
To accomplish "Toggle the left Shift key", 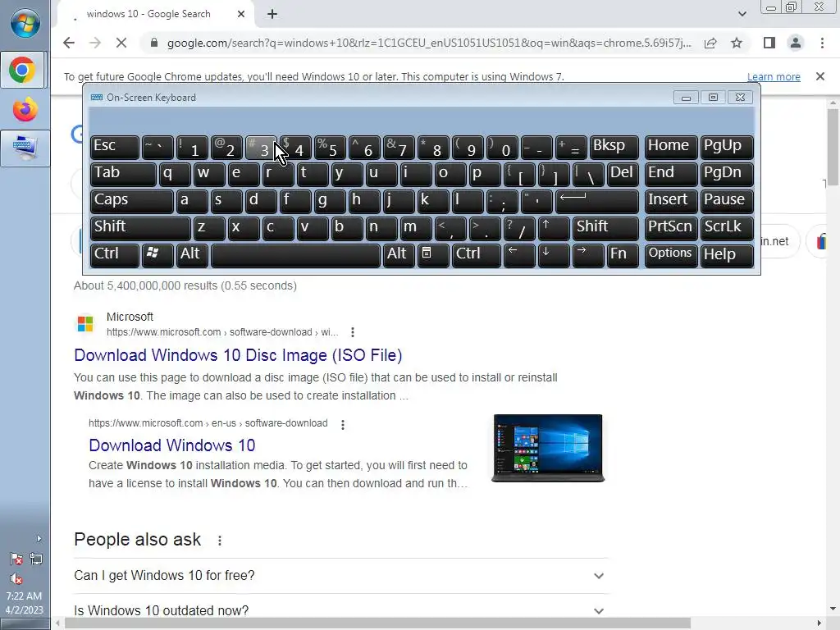I will point(139,228).
